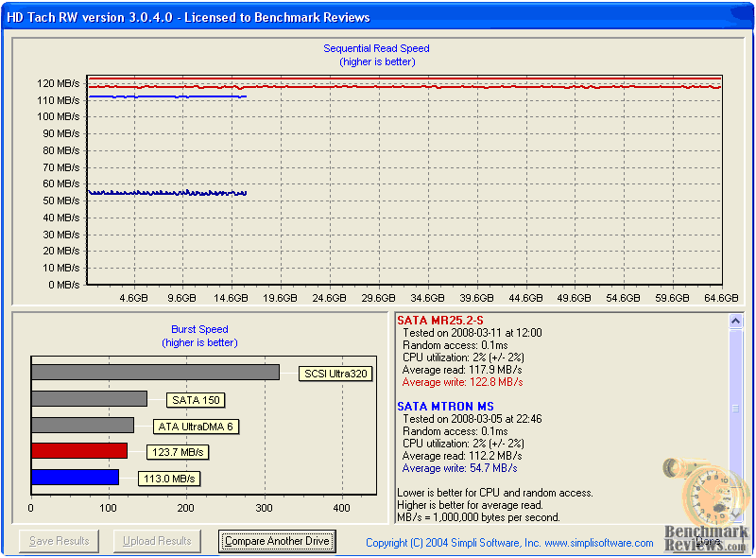Open the www.simplisoftware.com link
756x558 pixels.
point(599,543)
